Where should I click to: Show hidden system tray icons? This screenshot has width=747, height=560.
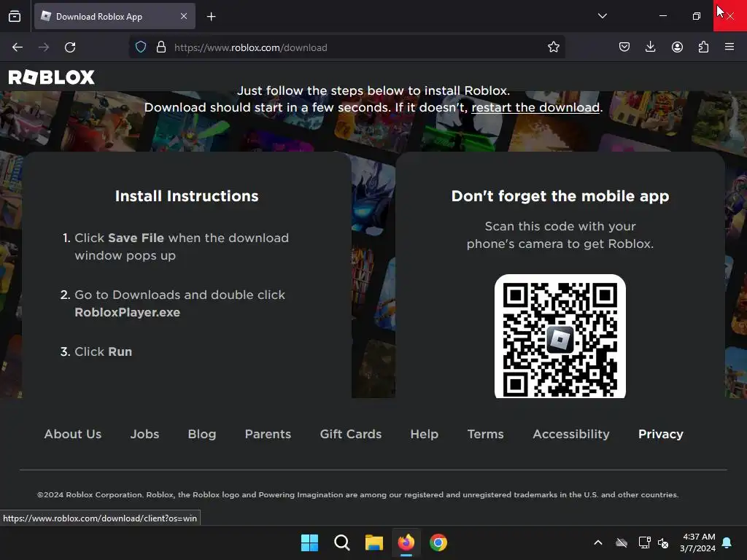pos(598,542)
